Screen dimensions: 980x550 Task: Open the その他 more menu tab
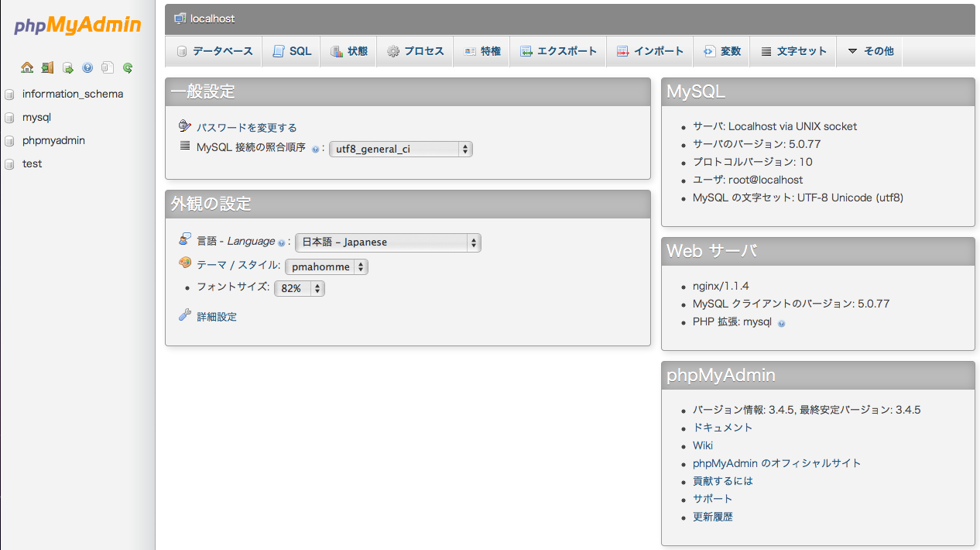[870, 51]
